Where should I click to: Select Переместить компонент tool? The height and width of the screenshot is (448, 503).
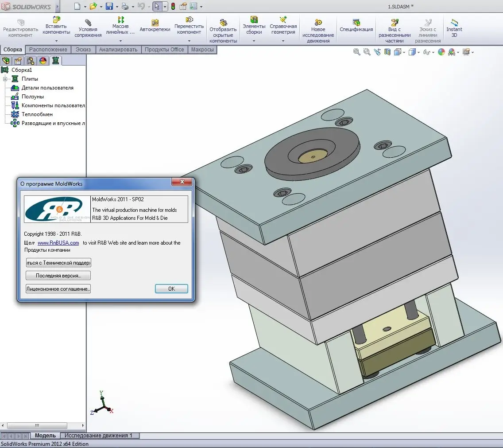189,25
